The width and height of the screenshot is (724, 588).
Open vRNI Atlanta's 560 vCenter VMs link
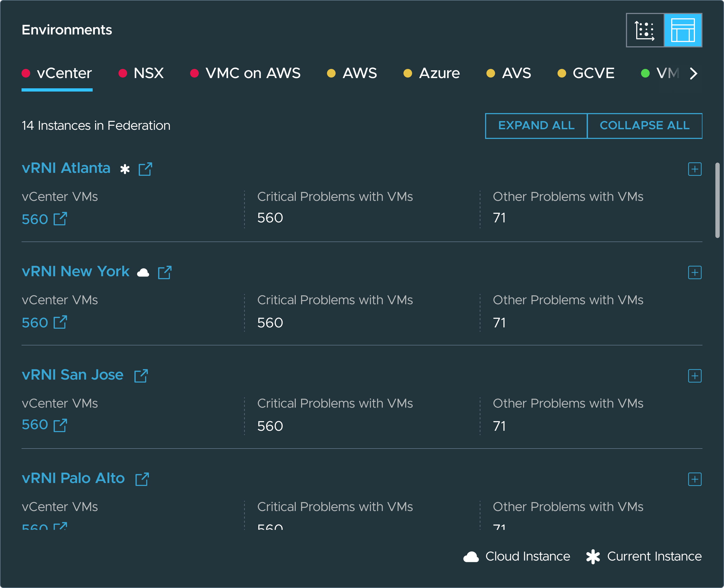[44, 219]
